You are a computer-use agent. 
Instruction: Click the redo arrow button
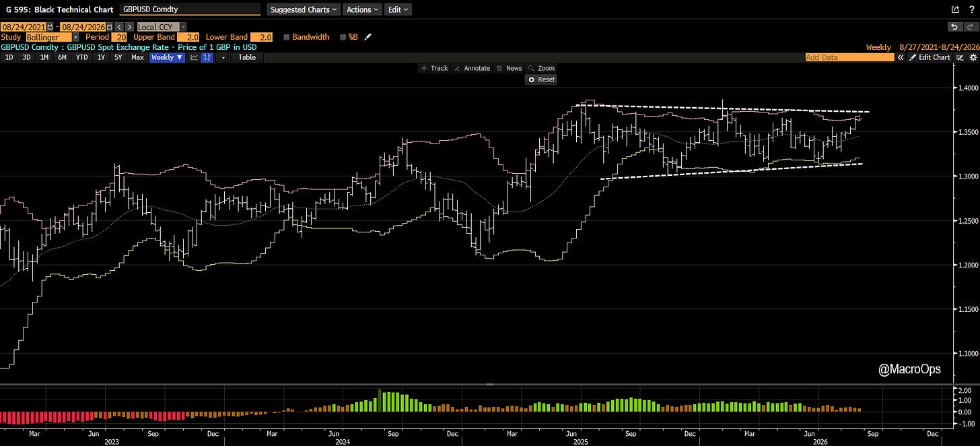pos(970,27)
